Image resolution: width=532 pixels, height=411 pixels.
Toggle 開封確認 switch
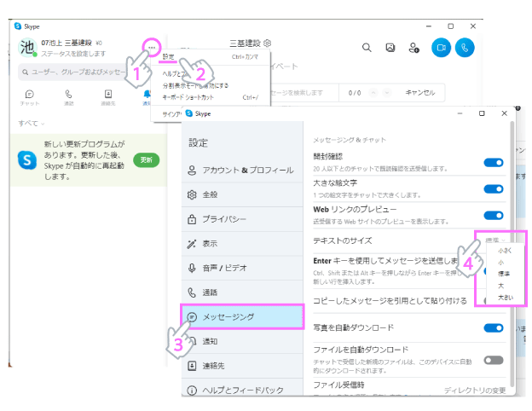tap(494, 163)
